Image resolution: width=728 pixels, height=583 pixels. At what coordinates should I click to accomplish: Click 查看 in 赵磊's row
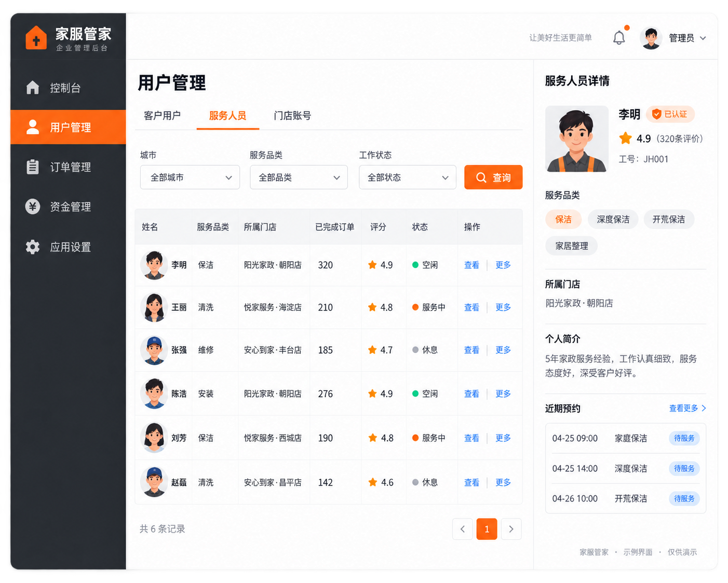pyautogui.click(x=471, y=483)
